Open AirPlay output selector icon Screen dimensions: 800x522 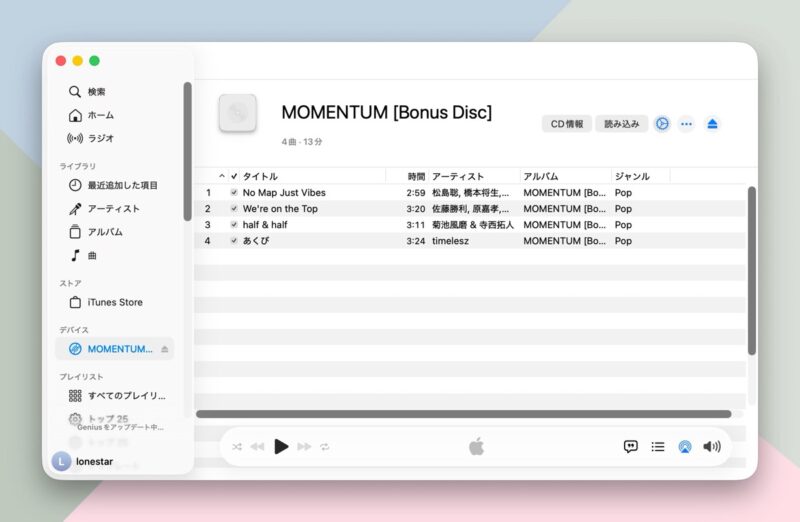pyautogui.click(x=685, y=447)
